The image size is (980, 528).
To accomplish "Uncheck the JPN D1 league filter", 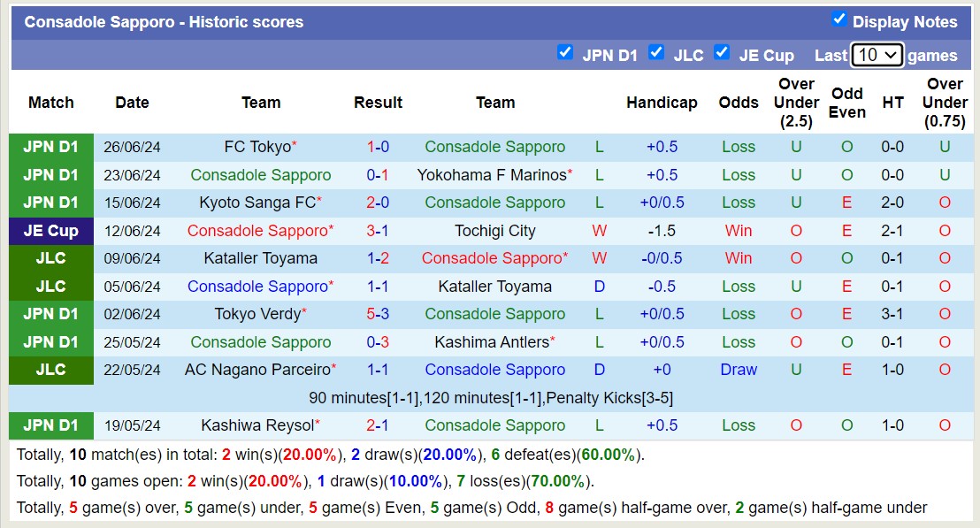I will [565, 52].
